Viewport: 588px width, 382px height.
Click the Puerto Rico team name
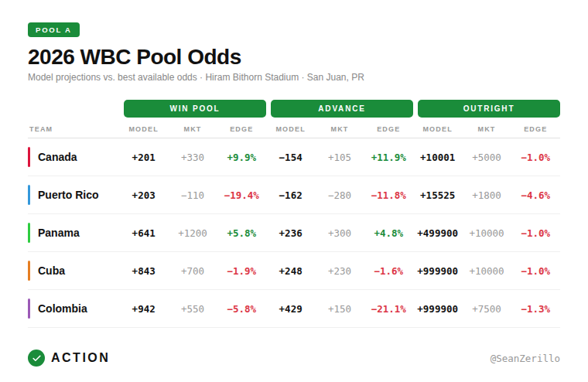[x=68, y=195]
